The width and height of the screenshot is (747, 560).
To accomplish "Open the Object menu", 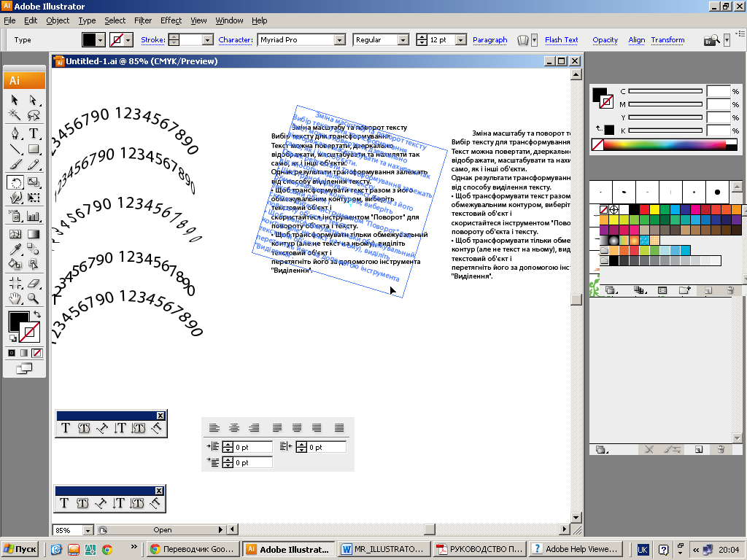I will tap(58, 20).
